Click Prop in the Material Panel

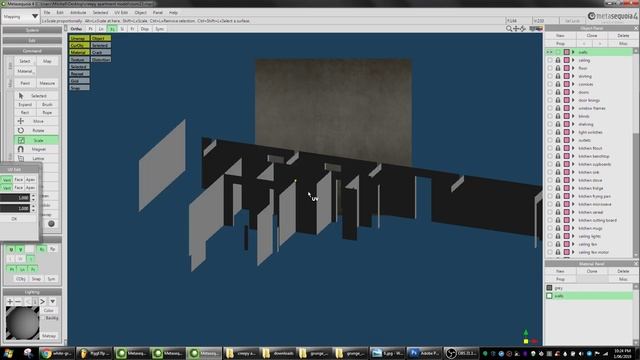[x=560, y=279]
